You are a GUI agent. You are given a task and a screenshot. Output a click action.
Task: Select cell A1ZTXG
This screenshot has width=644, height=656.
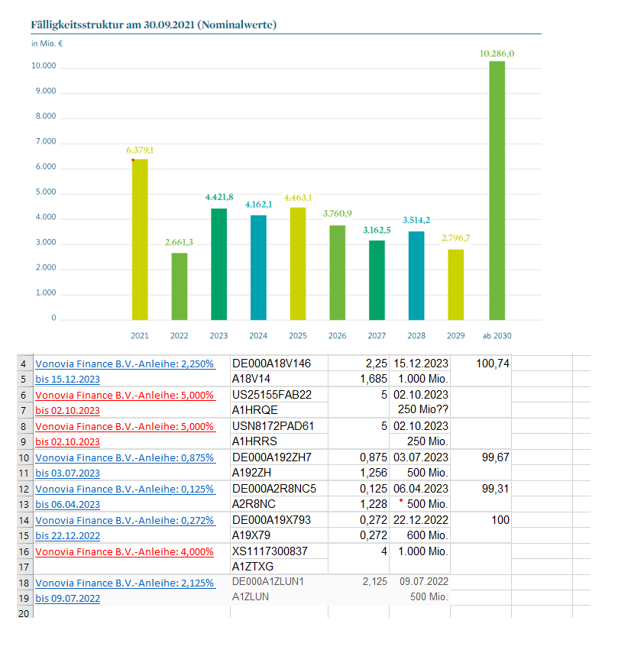tap(279, 567)
